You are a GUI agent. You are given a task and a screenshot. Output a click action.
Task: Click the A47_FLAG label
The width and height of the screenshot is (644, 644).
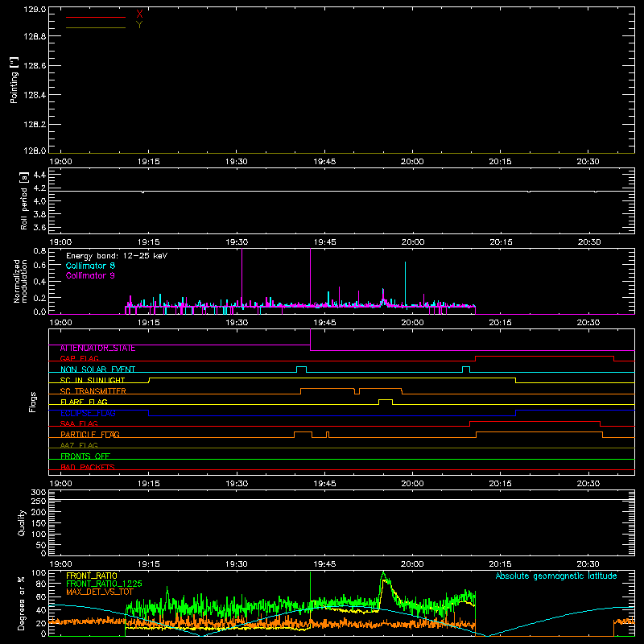pos(79,446)
